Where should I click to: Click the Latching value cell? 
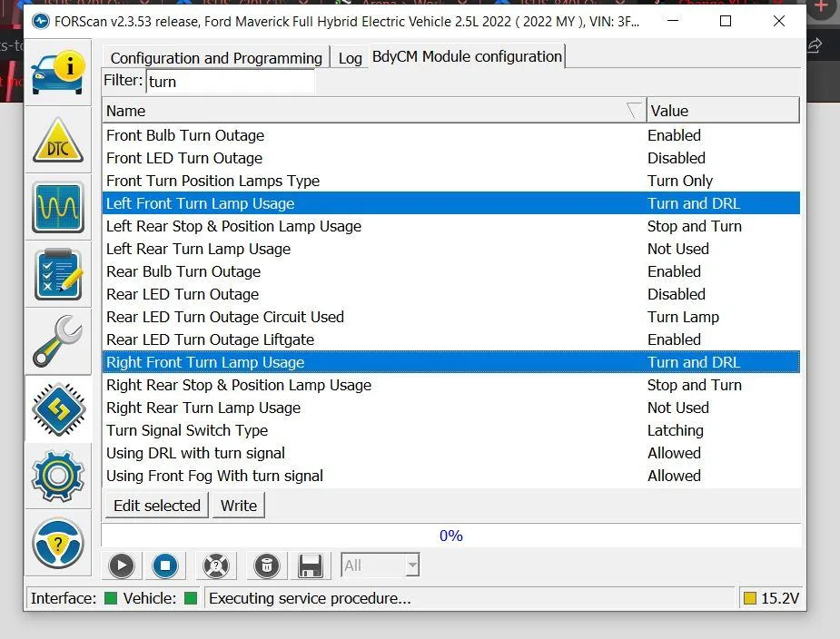click(675, 430)
